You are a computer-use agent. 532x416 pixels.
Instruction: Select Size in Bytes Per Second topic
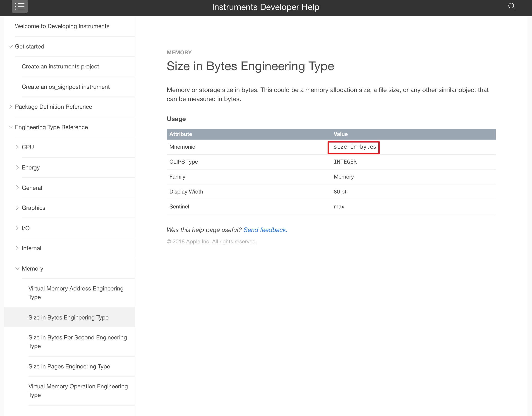pos(77,341)
